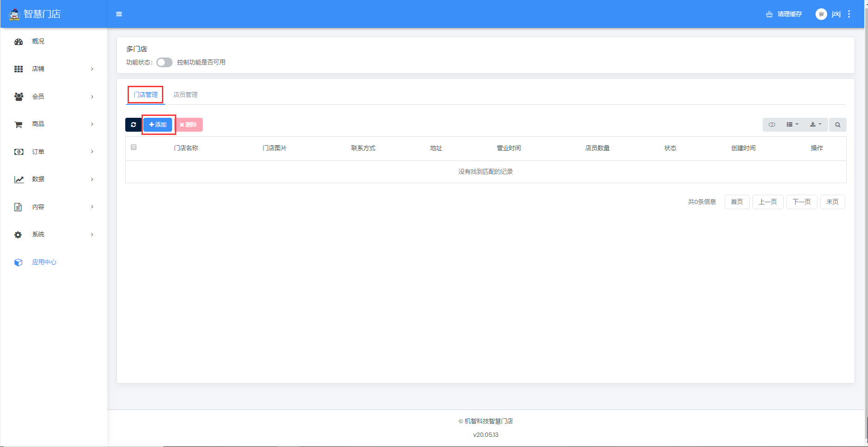Click the 下一页 pagination button
The height and width of the screenshot is (447, 868).
click(802, 202)
